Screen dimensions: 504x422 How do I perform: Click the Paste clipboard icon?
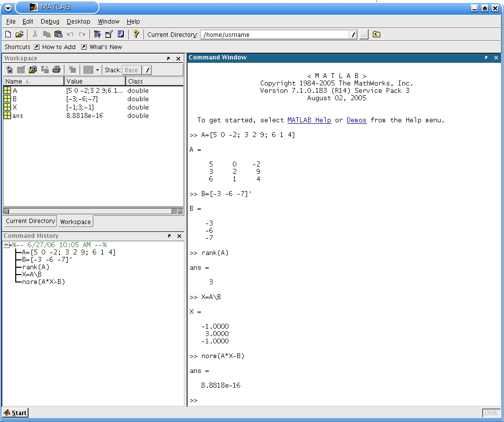pyautogui.click(x=58, y=34)
